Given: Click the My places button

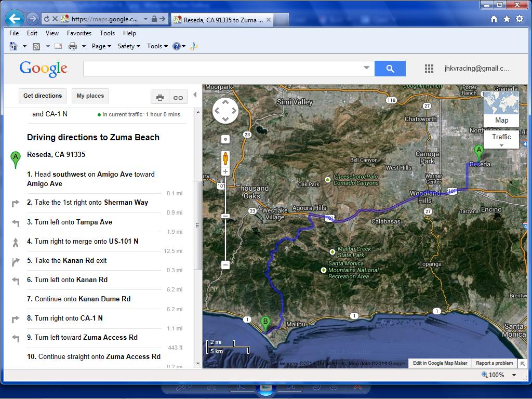Looking at the screenshot, I should [x=90, y=96].
